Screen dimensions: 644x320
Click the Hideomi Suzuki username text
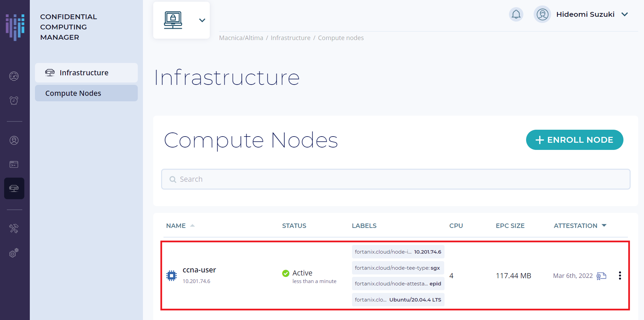click(x=585, y=14)
